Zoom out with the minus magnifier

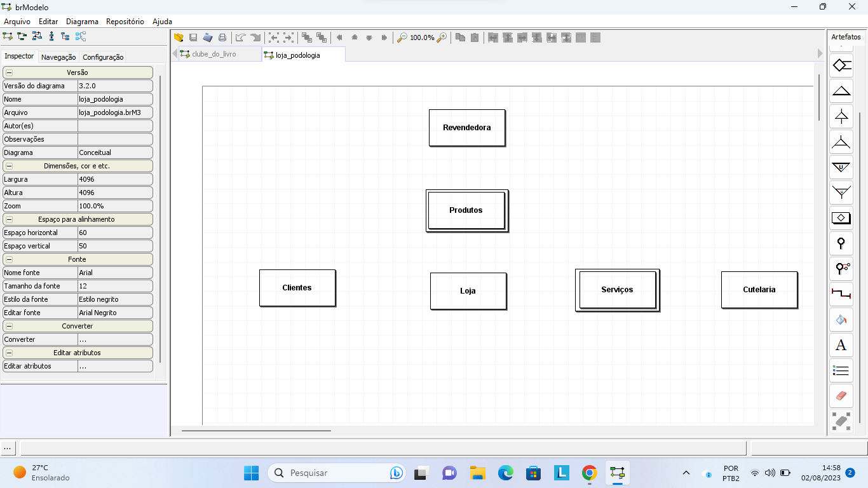tap(402, 37)
